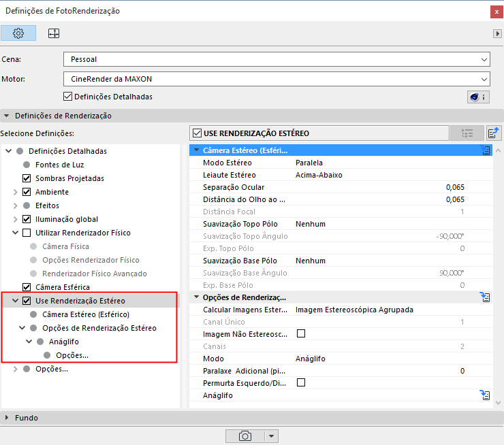Open the render settings gear tab
The image size is (504, 445).
[x=18, y=33]
